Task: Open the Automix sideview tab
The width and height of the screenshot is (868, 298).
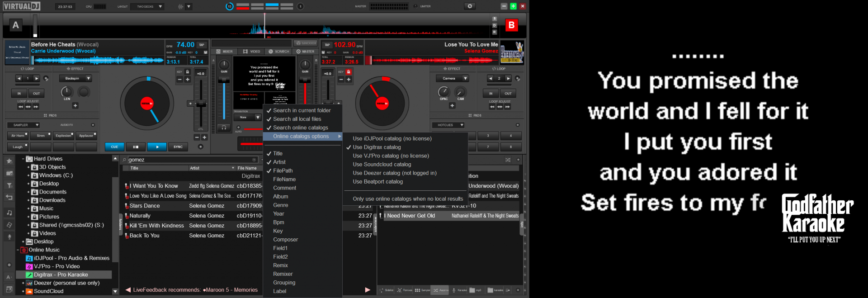Action: [440, 290]
